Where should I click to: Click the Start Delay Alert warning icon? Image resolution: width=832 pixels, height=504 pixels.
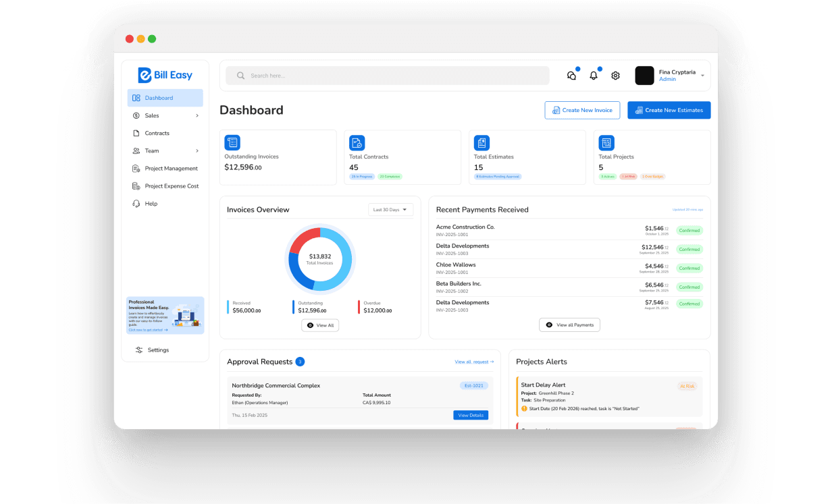(524, 408)
